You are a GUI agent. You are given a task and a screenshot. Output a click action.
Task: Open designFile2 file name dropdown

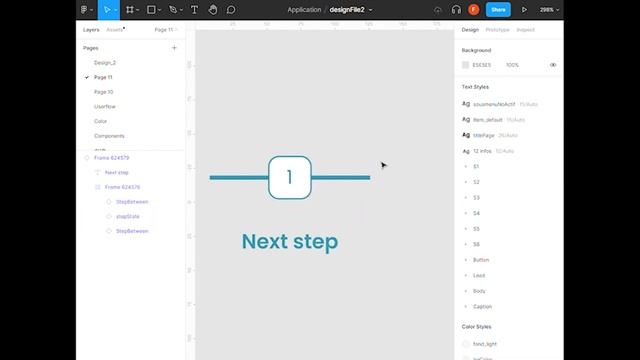tap(371, 10)
